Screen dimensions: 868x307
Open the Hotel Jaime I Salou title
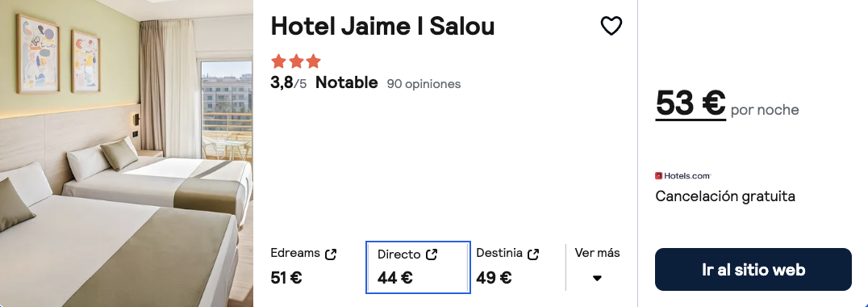[382, 26]
